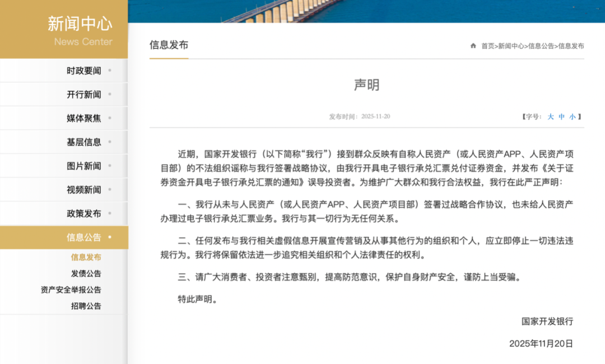
Task: Open 招聘公告 submenu link
Action: tap(86, 306)
